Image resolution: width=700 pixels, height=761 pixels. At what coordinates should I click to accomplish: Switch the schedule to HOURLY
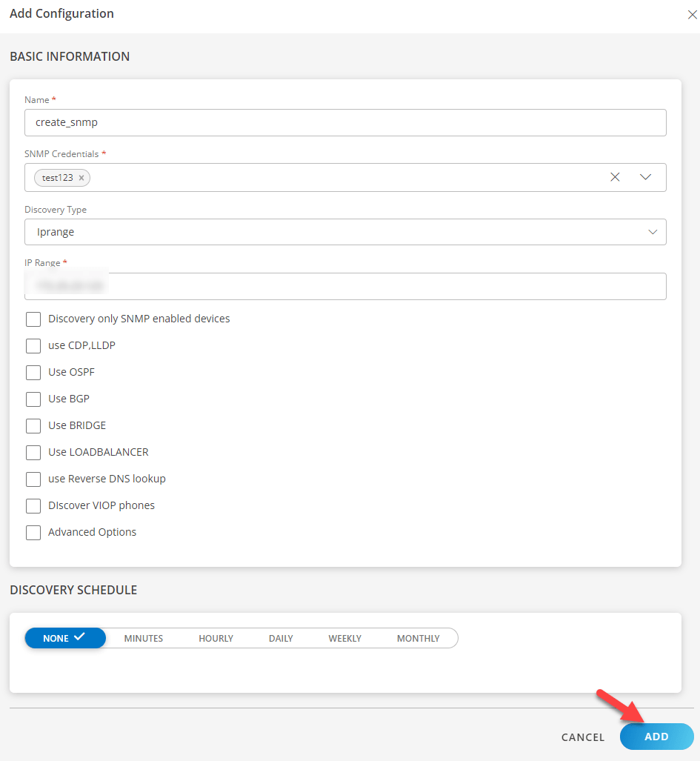coord(216,638)
